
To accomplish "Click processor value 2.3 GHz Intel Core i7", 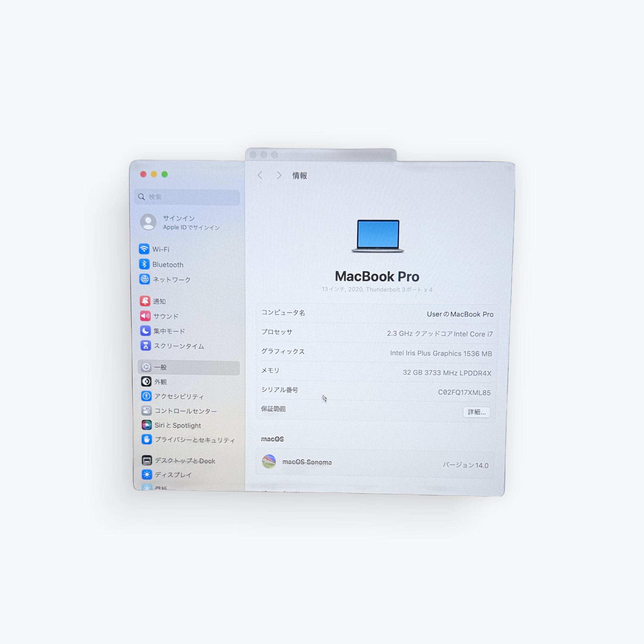I will point(440,334).
